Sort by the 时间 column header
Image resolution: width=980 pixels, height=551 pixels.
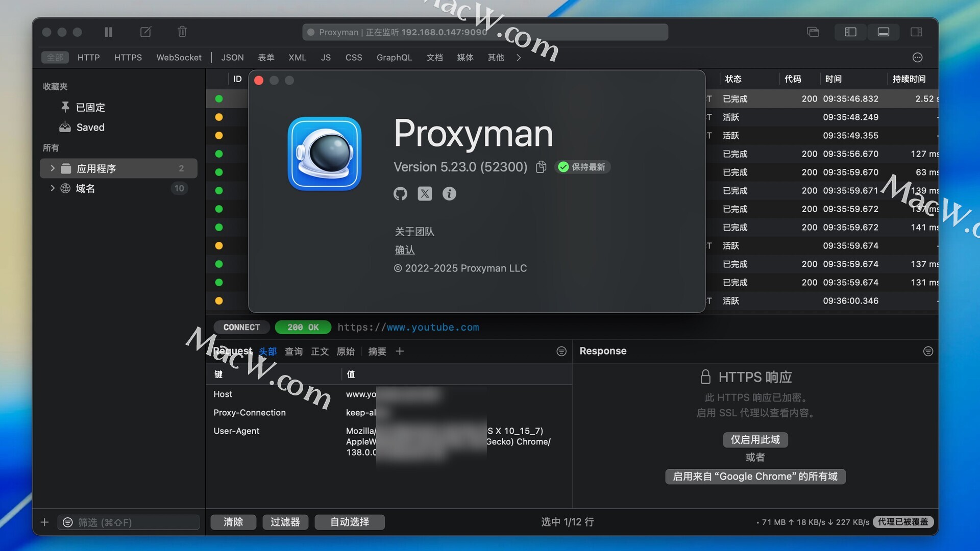(833, 79)
